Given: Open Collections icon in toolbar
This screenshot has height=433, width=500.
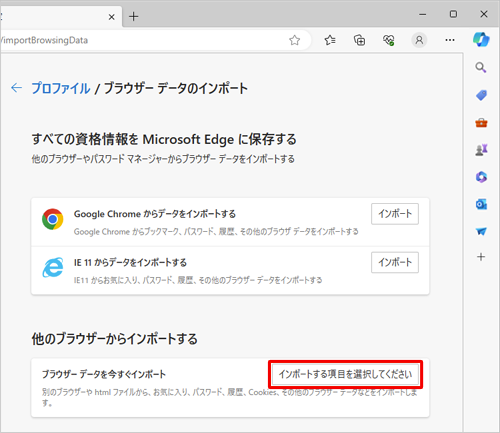Looking at the screenshot, I should 359,40.
